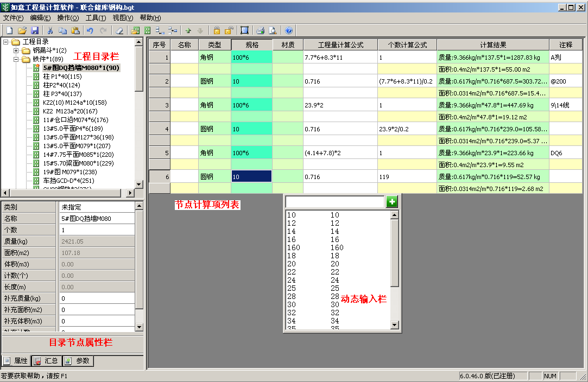Open a project using the open-folder icon
This screenshot has width=588, height=382.
point(22,30)
